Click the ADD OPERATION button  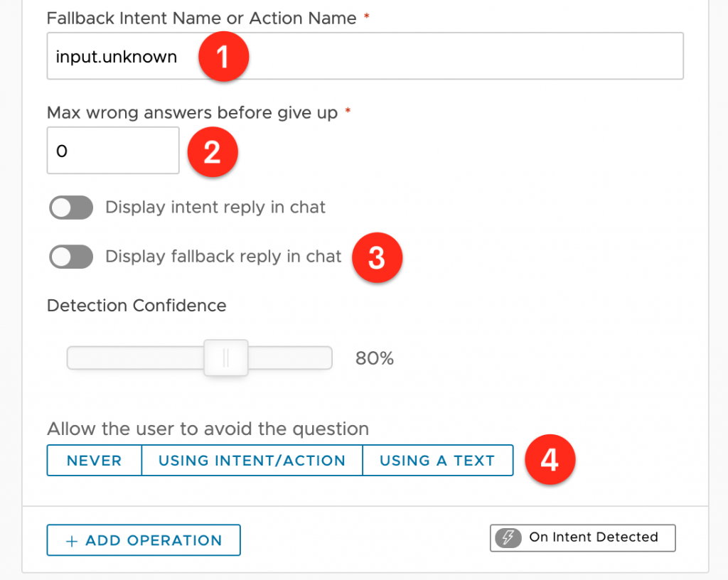point(144,540)
